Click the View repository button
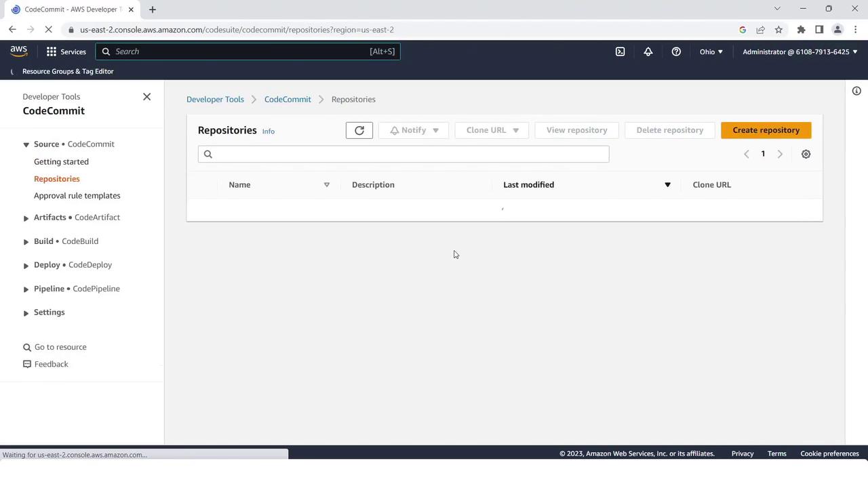This screenshot has height=488, width=868. tap(576, 130)
